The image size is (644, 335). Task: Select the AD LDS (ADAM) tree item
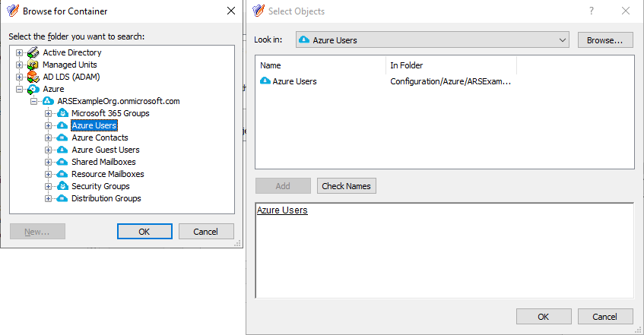[71, 77]
